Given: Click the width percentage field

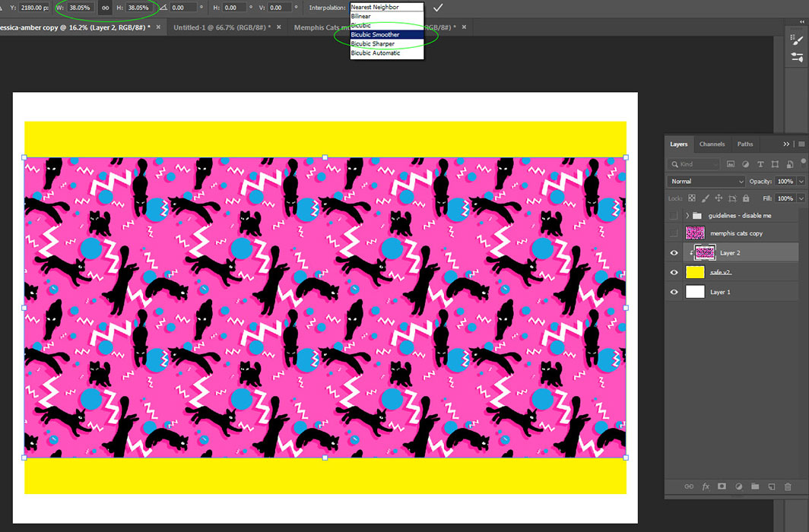Looking at the screenshot, I should point(81,8).
